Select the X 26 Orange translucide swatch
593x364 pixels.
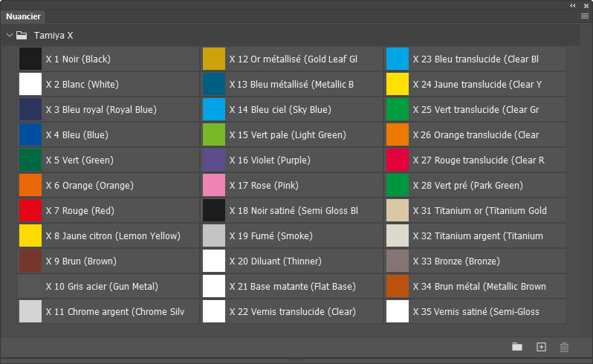coord(398,135)
